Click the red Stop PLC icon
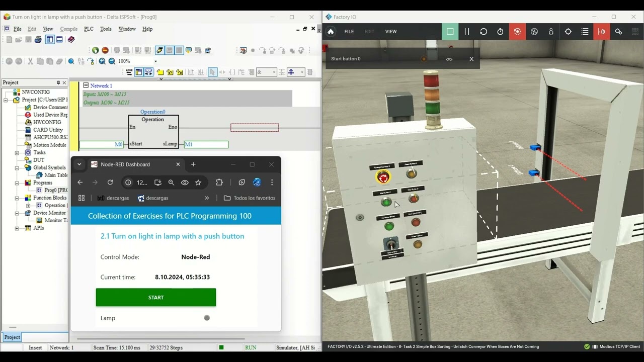Viewport: 644px width, 362px height. tap(105, 50)
